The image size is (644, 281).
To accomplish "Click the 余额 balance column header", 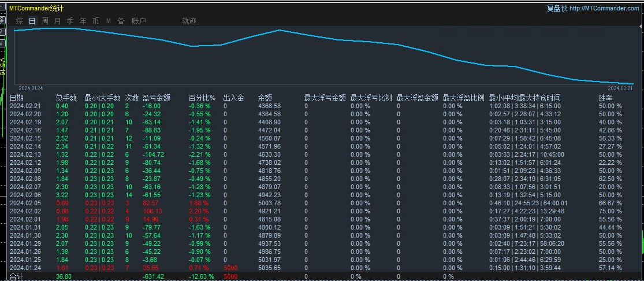I will click(265, 98).
